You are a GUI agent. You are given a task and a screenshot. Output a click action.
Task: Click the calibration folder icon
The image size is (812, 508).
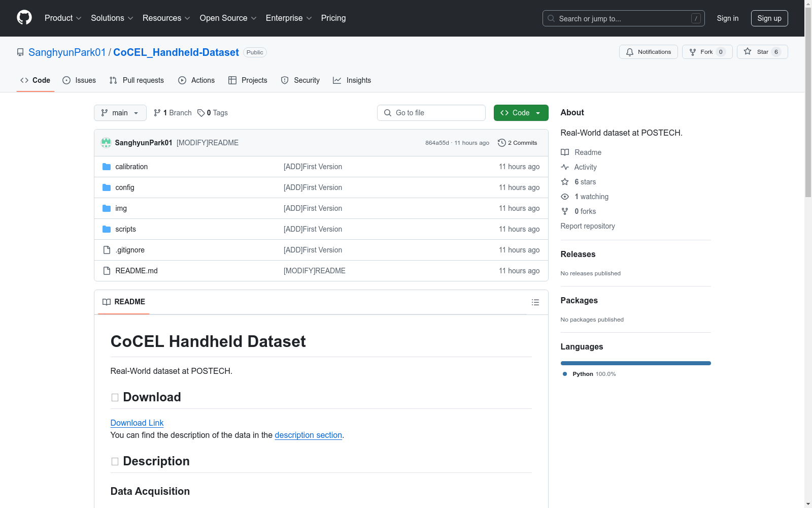coord(107,167)
